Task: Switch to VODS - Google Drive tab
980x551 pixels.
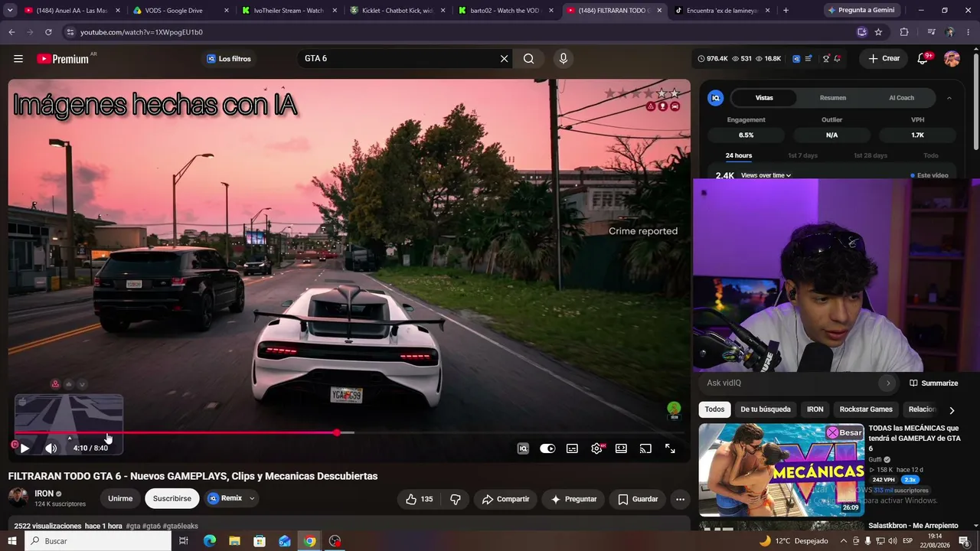Action: [x=181, y=11]
